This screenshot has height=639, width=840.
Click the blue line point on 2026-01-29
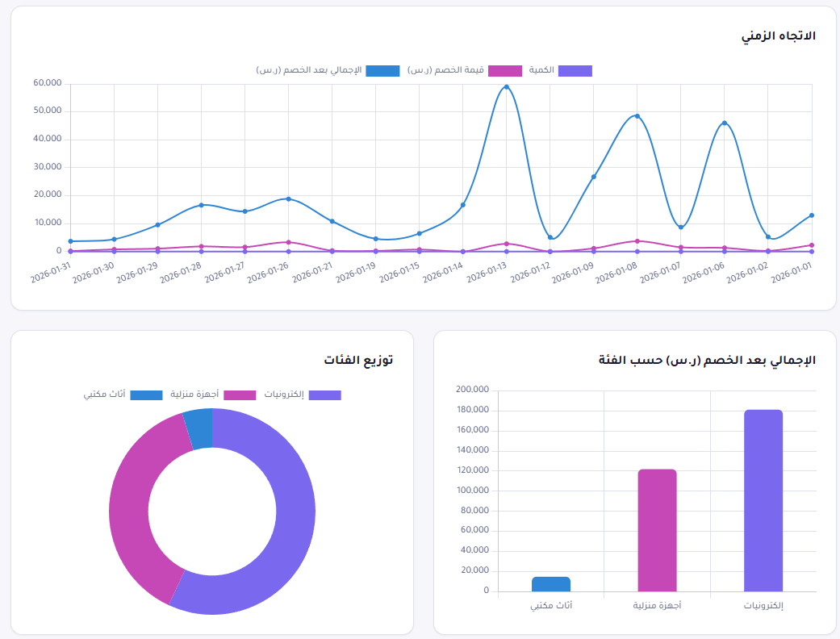tap(157, 225)
